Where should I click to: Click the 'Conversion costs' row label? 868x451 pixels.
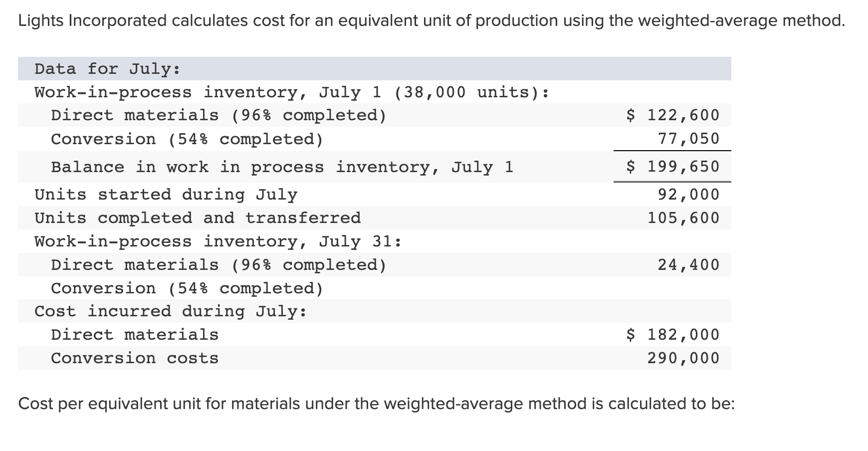coord(135,358)
